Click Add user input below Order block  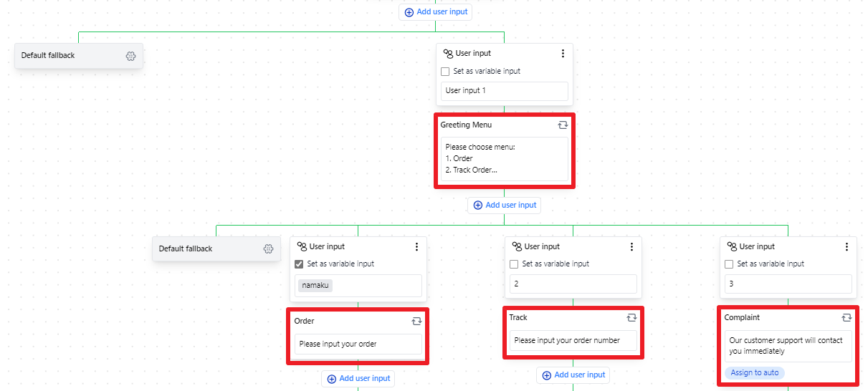[358, 379]
